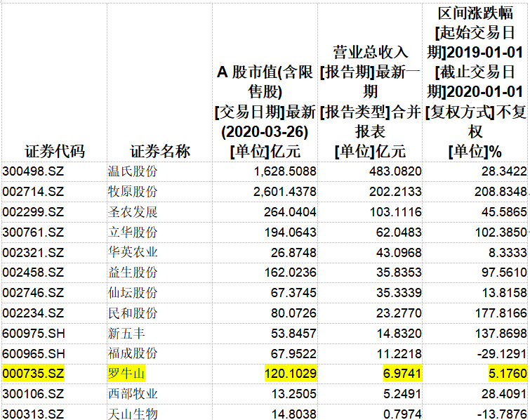Select cell 35.8353
The height and width of the screenshot is (420, 530).
pos(370,273)
